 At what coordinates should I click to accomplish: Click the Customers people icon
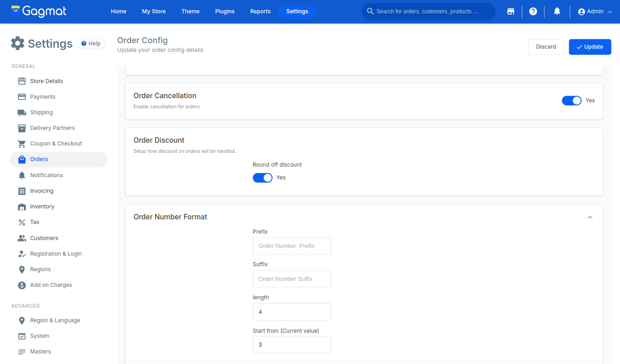coord(22,238)
